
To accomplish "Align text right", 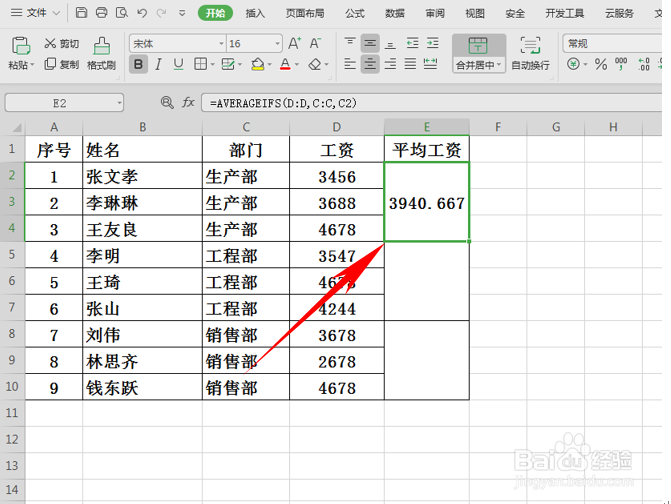I will pyautogui.click(x=390, y=64).
